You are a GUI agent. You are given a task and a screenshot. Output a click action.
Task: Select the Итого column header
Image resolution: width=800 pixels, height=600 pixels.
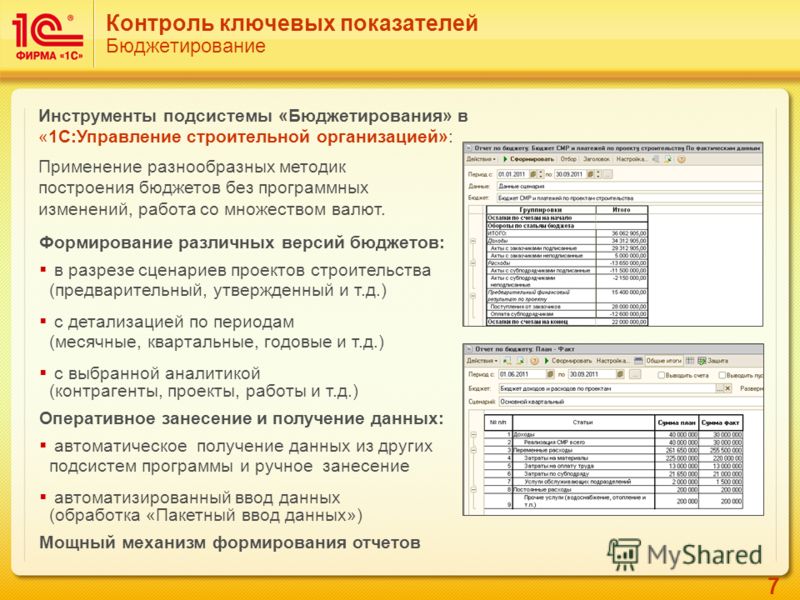[x=621, y=210]
